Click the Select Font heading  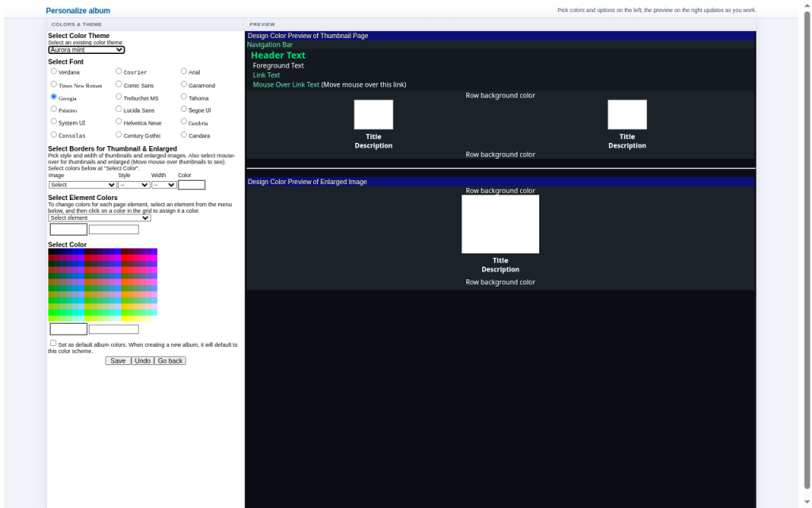[66, 62]
